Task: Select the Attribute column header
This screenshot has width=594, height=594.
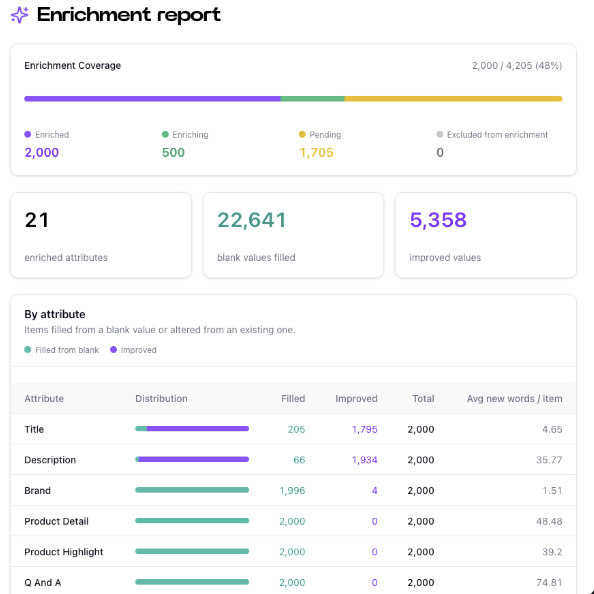Action: [x=44, y=399]
